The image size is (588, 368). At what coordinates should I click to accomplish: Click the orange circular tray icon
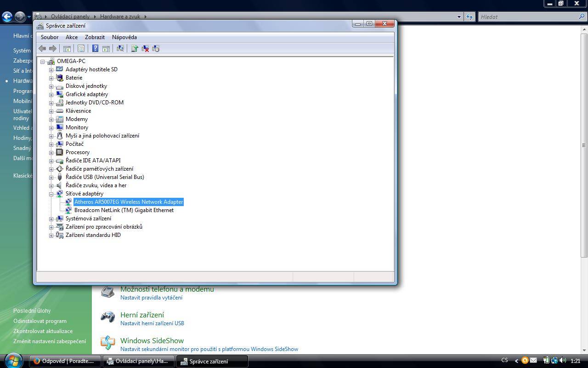coord(525,361)
